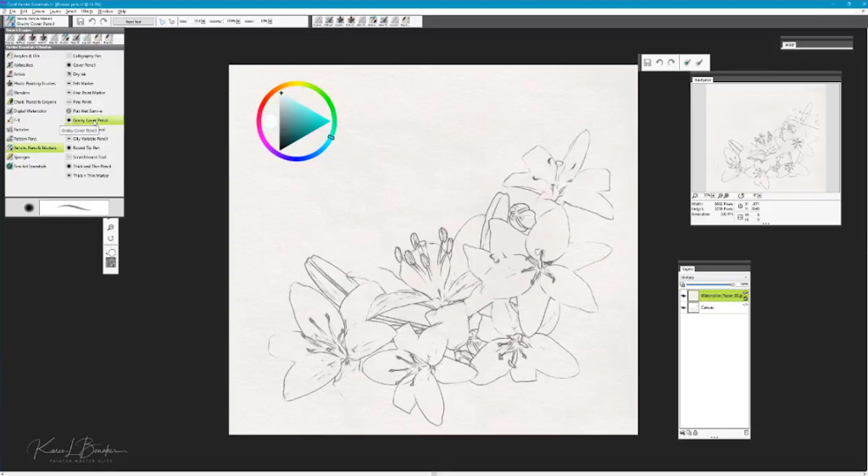Open the Select menu

click(71, 11)
